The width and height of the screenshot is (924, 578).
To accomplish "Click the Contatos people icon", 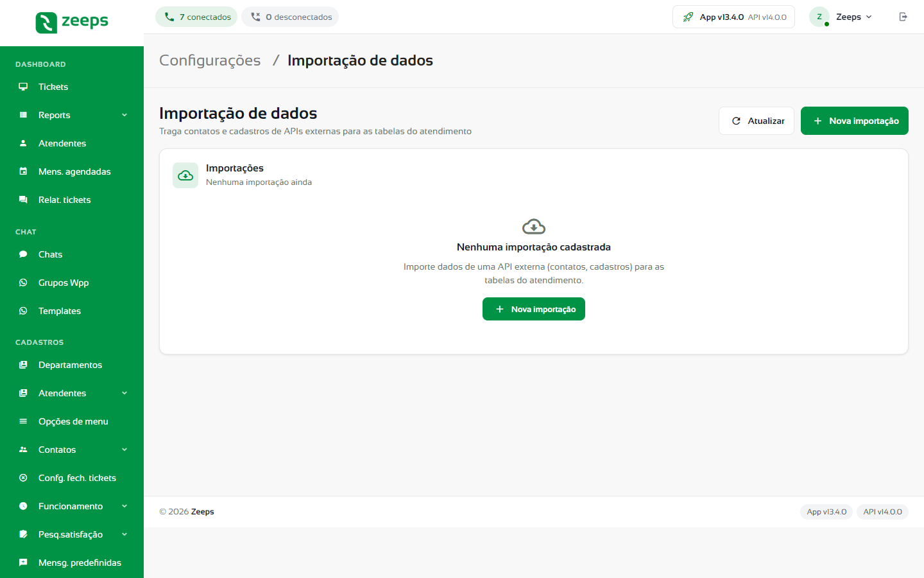I will coord(23,450).
